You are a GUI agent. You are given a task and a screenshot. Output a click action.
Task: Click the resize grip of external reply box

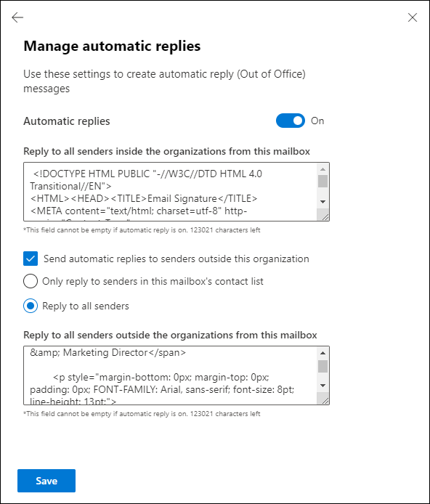click(323, 398)
